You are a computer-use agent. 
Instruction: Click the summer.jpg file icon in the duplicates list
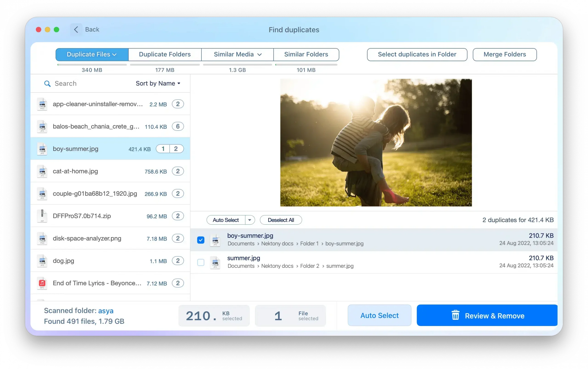[x=215, y=263]
